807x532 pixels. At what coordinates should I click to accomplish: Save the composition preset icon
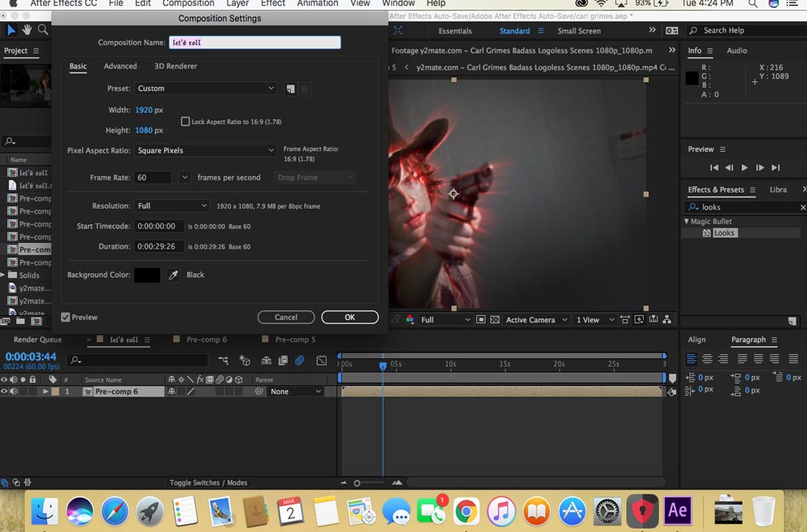click(291, 89)
